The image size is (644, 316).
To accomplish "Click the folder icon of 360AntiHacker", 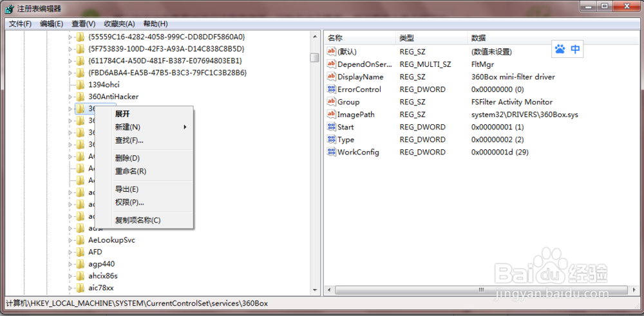I will 80,97.
